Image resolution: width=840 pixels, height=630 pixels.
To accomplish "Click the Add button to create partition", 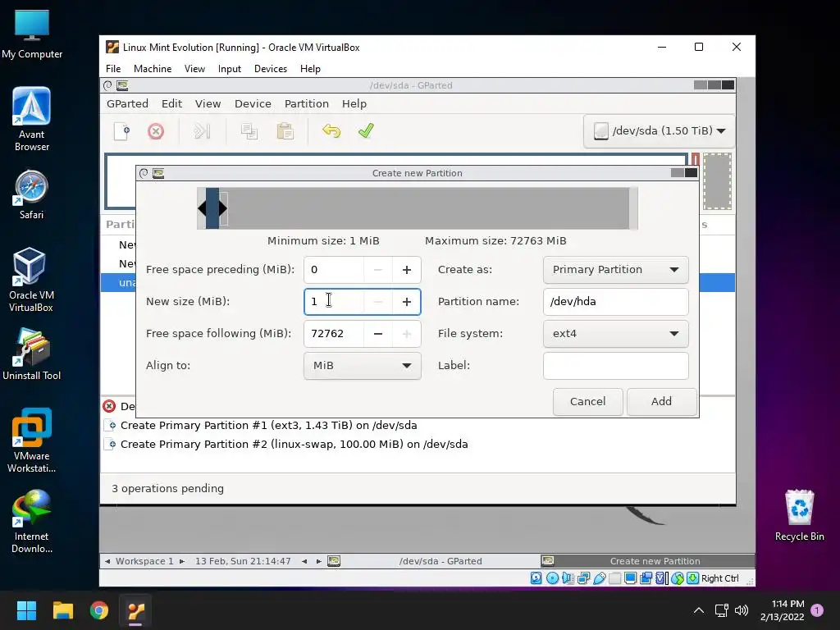I will (662, 401).
